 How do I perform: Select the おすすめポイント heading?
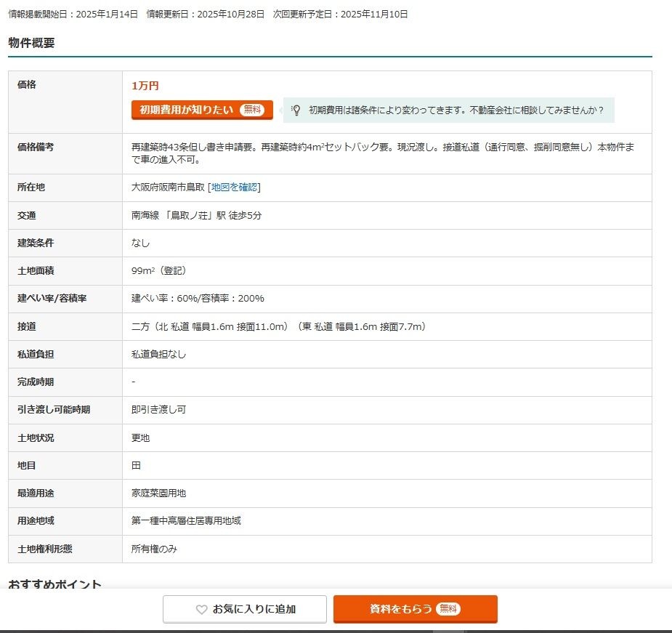point(55,584)
